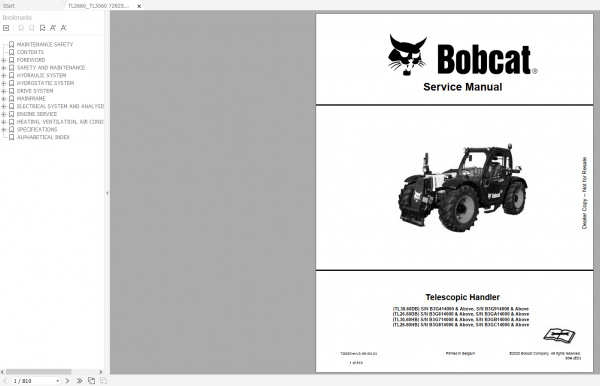Click the first greyed-out bookmark toolbar icon
Image resolution: width=600 pixels, height=386 pixels.
tap(21, 28)
